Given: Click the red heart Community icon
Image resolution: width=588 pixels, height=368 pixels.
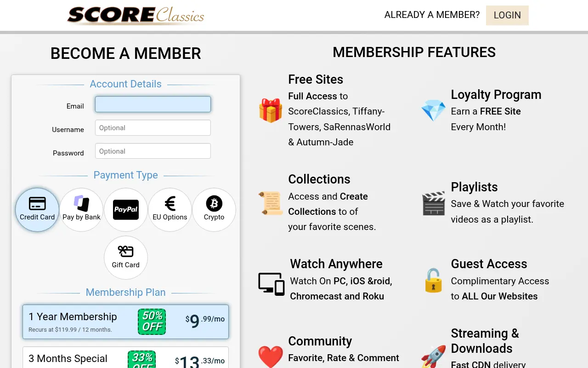Looking at the screenshot, I should coord(271,357).
